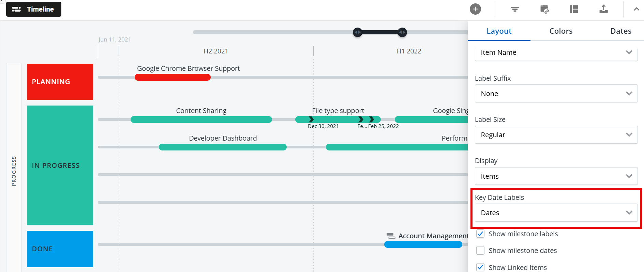
Task: Click the left handle of the time slider
Action: coord(357,32)
